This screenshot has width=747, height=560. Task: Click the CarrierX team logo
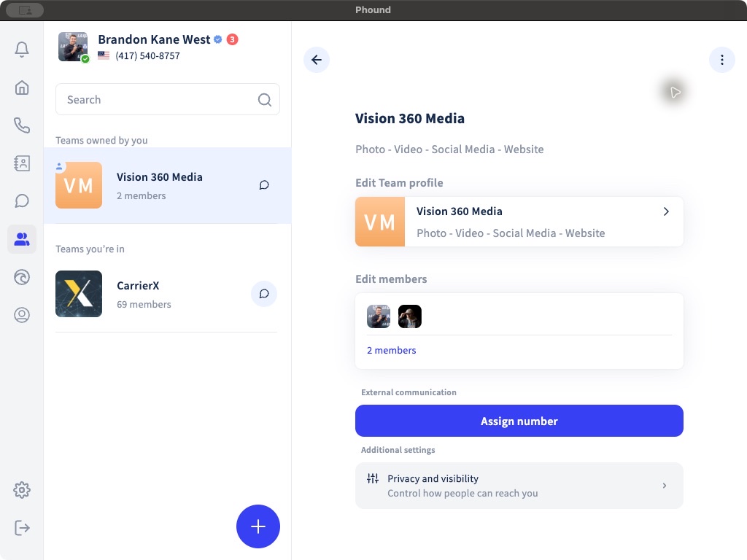pyautogui.click(x=79, y=294)
